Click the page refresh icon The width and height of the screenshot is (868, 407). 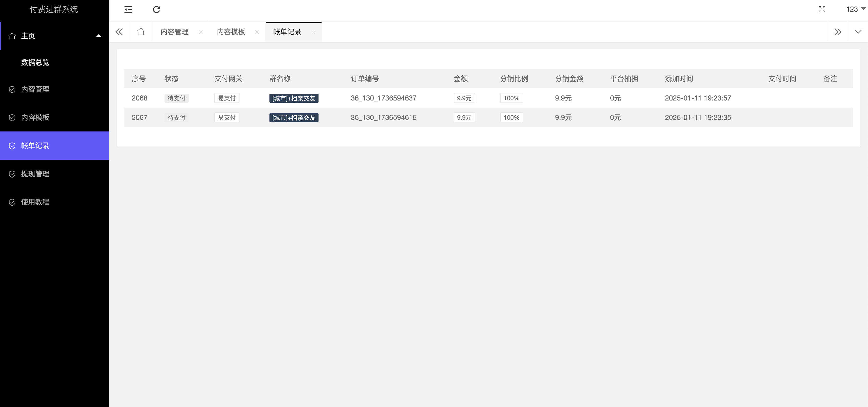click(156, 9)
